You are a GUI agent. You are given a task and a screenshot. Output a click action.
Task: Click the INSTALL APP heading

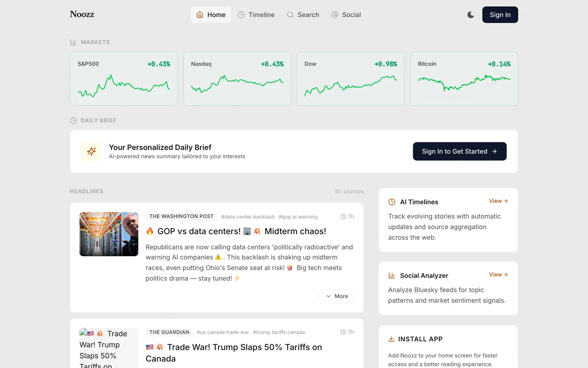[420, 339]
